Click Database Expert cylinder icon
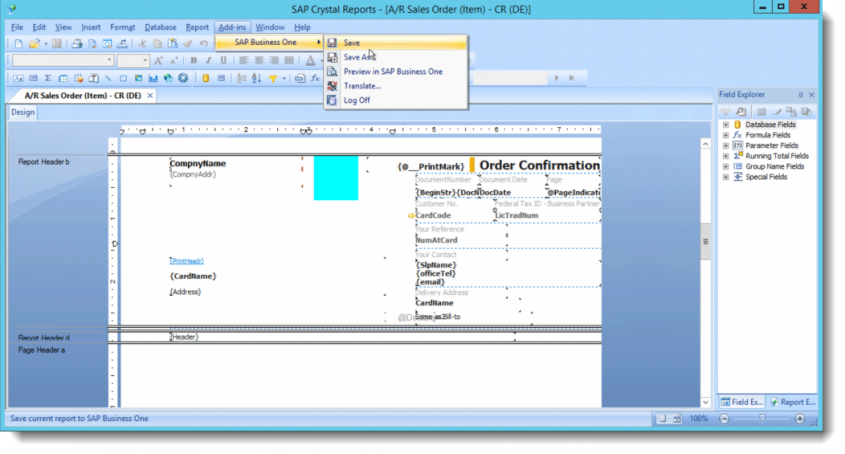 click(205, 78)
